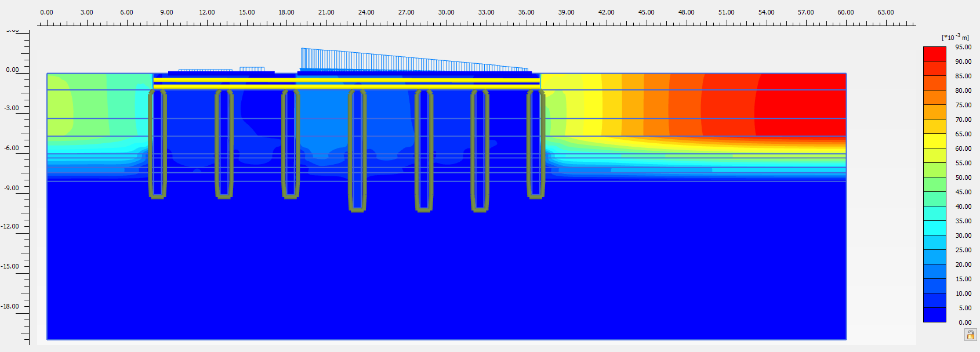The width and height of the screenshot is (980, 352).
Task: Select the rightmost pile in the model
Action: point(535,144)
